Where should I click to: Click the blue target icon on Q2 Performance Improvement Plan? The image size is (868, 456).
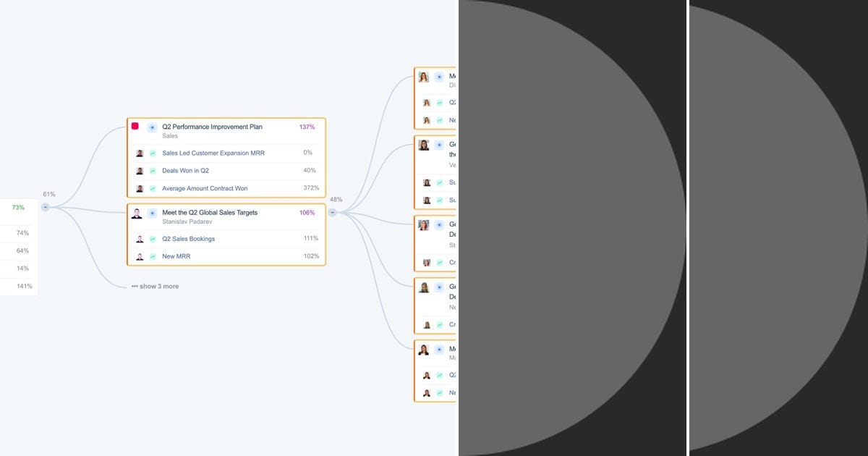tap(152, 127)
